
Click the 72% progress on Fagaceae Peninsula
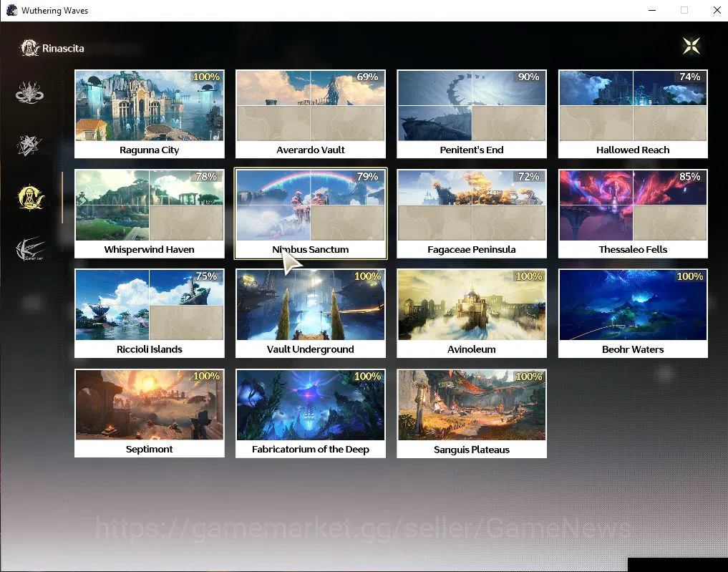tap(528, 176)
